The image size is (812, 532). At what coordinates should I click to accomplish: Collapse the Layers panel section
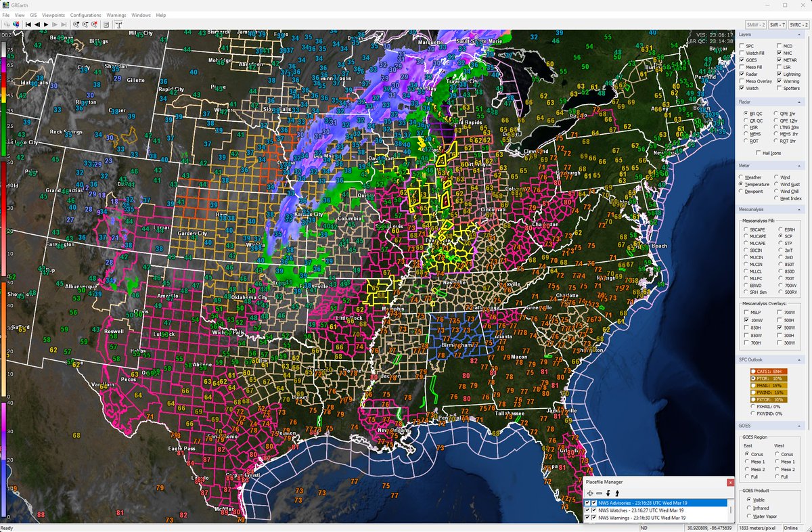(x=799, y=35)
